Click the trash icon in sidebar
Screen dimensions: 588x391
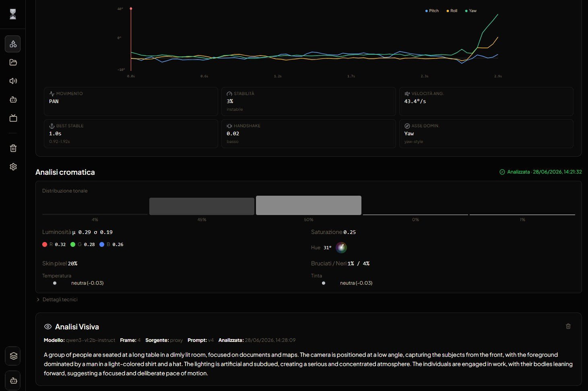[x=13, y=148]
